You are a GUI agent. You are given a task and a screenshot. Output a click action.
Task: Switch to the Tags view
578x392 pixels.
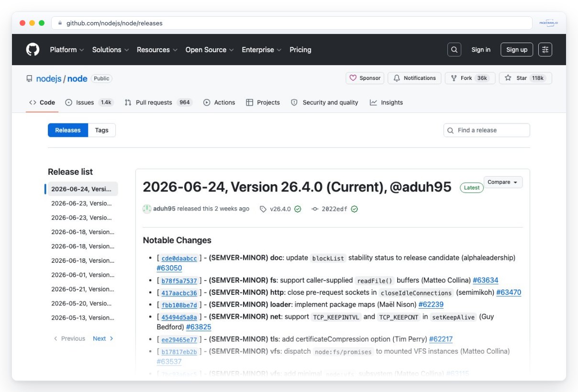click(x=102, y=130)
